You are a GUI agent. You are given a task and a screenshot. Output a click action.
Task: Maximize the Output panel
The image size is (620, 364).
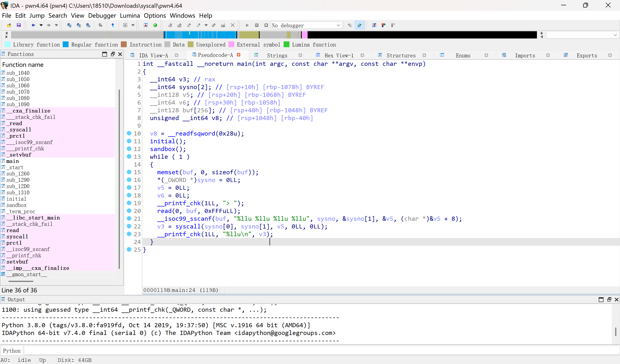(601, 299)
